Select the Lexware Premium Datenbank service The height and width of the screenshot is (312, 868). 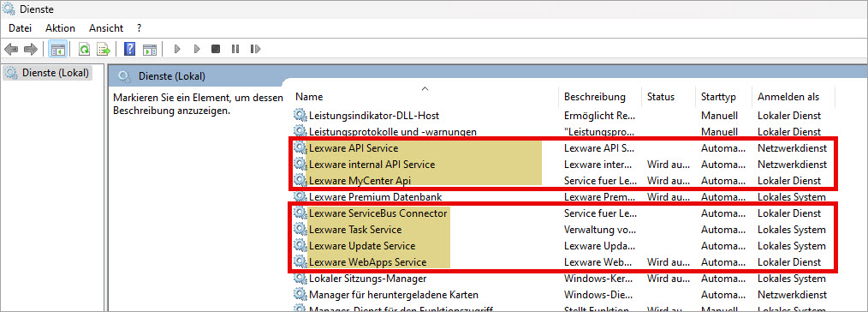point(375,197)
